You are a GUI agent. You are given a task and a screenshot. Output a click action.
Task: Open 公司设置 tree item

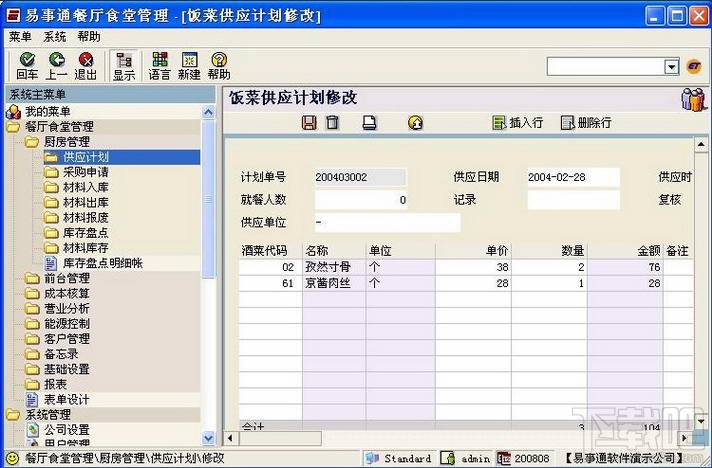(x=67, y=429)
